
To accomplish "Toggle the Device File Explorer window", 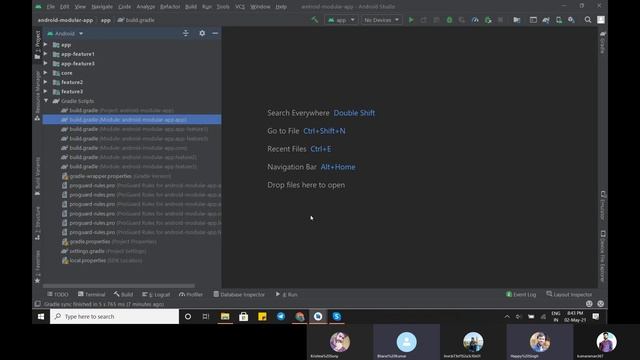I will coord(602,256).
